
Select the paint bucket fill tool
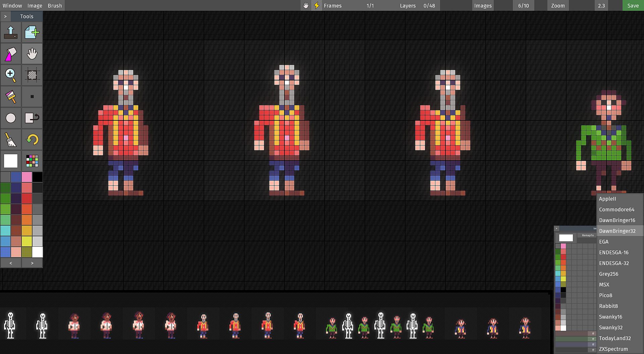(x=11, y=54)
